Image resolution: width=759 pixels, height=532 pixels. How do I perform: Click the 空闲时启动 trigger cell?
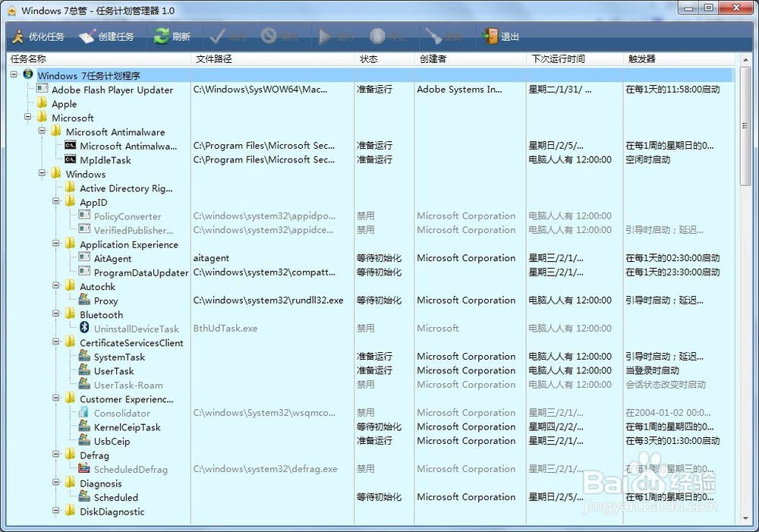pyautogui.click(x=647, y=159)
